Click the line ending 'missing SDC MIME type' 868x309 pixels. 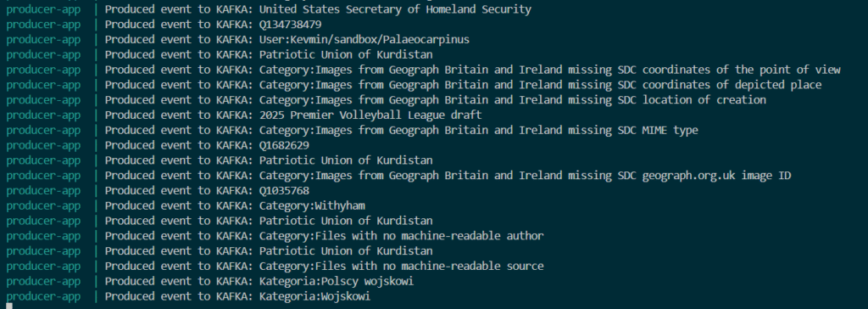pos(352,130)
